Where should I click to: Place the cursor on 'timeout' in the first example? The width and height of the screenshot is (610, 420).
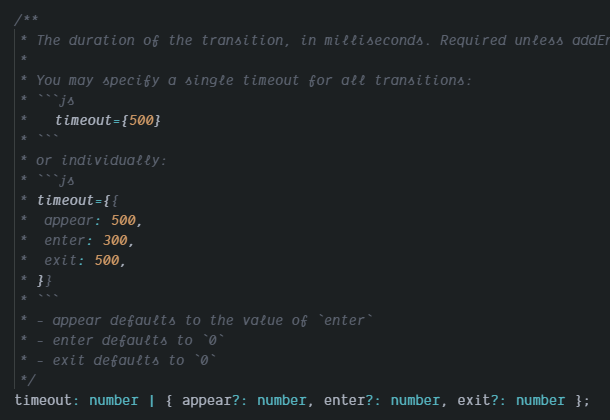tap(83, 121)
